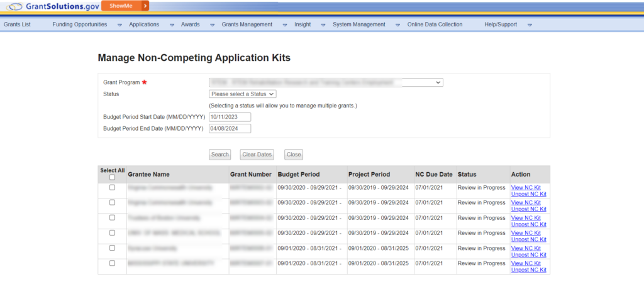Open View NC Kit link in first row

[526, 187]
